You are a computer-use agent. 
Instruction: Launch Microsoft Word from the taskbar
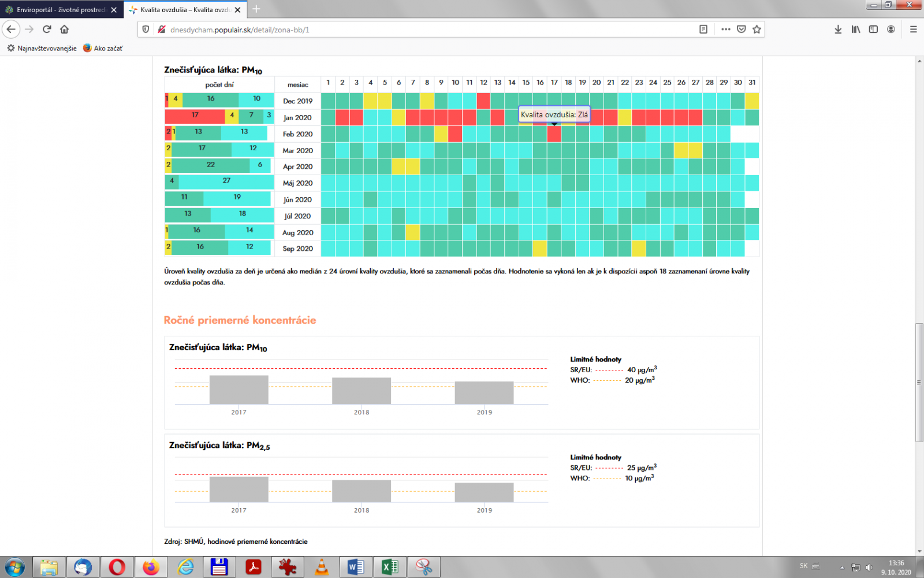coord(356,567)
